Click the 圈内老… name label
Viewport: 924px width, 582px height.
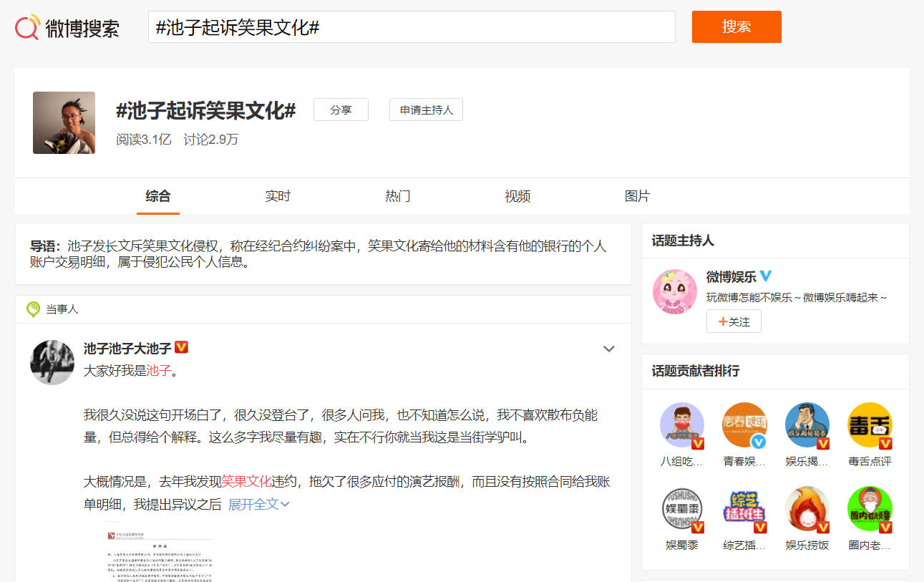(870, 545)
